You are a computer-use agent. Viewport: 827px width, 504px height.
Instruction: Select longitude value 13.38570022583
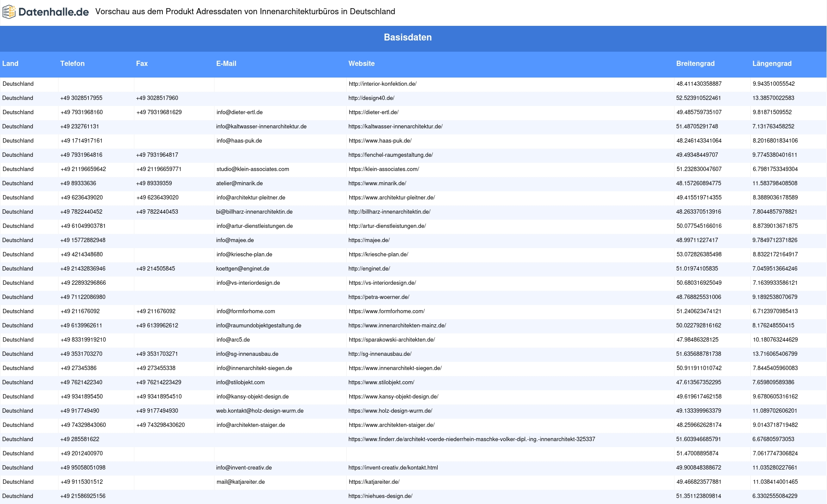tap(774, 98)
